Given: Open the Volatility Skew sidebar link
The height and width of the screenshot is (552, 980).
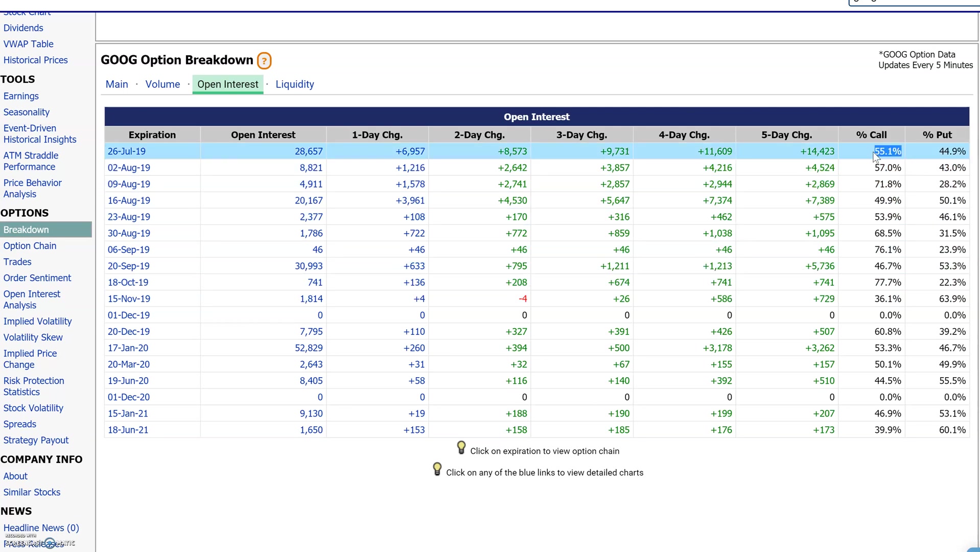Looking at the screenshot, I should 33,337.
